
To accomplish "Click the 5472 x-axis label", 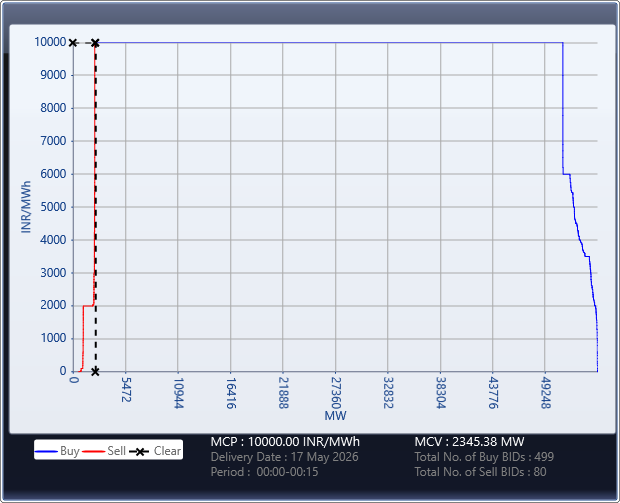I will click(126, 390).
